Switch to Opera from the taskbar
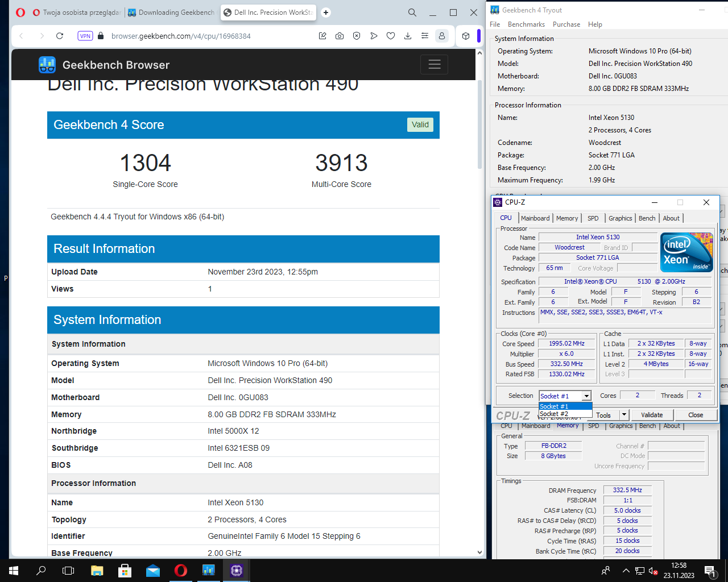Screen dimensions: 728x582 (181, 571)
